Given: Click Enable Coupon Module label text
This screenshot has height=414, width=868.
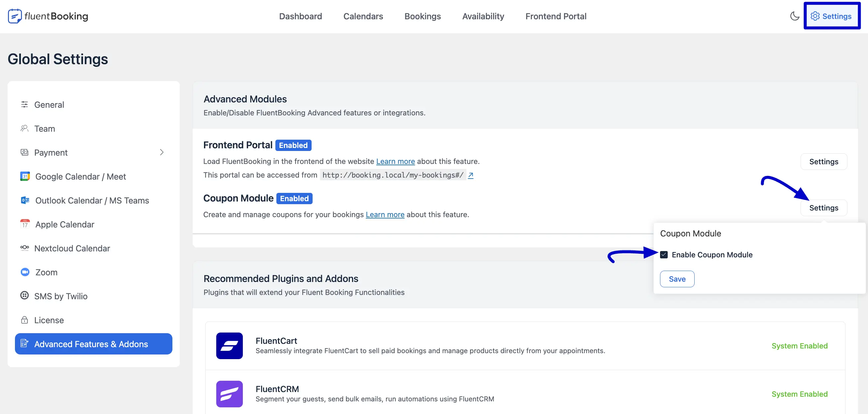Looking at the screenshot, I should tap(712, 255).
